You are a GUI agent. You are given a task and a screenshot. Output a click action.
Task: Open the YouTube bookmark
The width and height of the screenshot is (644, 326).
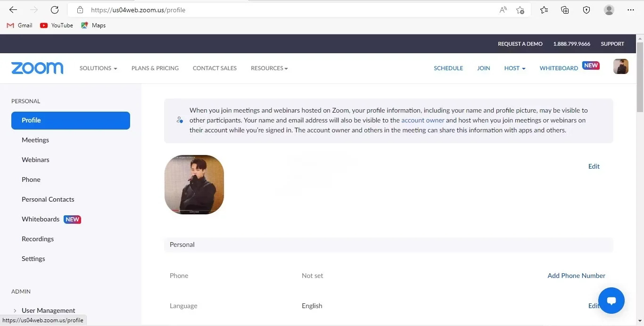(x=57, y=25)
